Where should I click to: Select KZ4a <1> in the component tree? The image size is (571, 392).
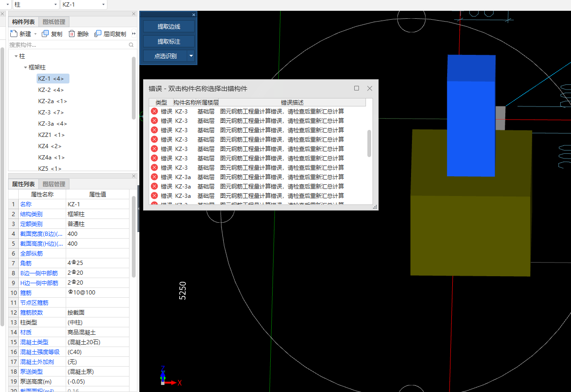point(52,158)
